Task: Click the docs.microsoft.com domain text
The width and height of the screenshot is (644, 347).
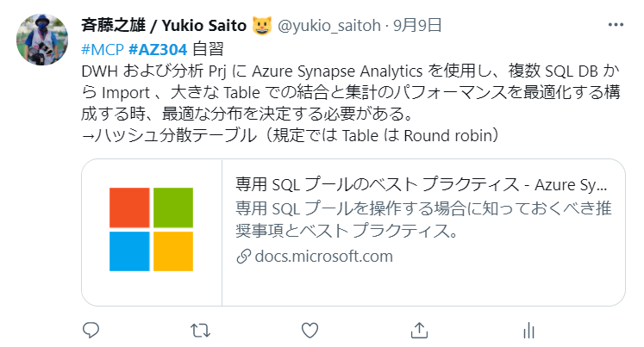Action: (x=323, y=256)
